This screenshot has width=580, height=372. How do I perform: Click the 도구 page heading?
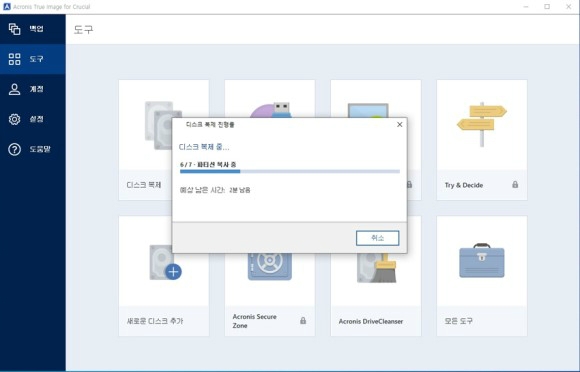click(83, 30)
